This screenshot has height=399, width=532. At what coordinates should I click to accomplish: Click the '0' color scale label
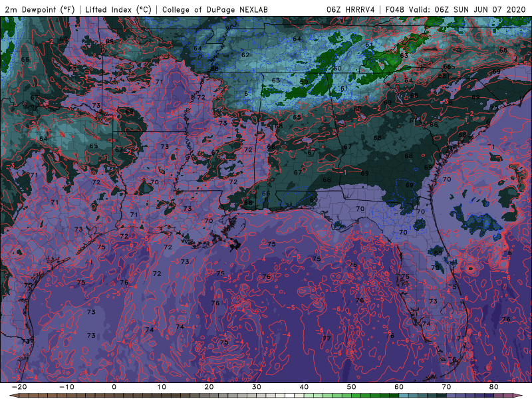coord(114,387)
